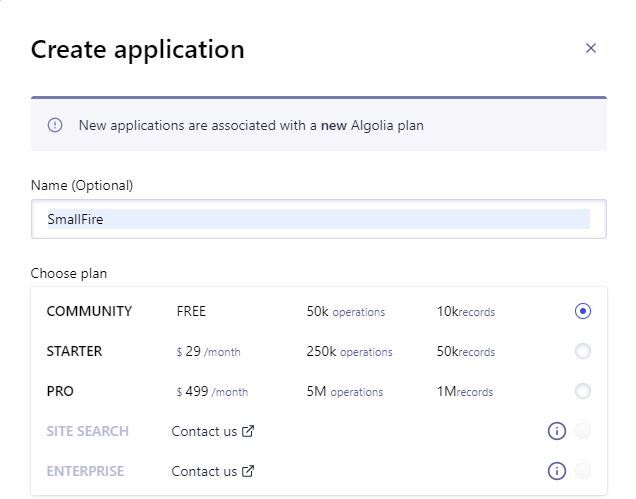The height and width of the screenshot is (499, 636).
Task: Click the SITE SEARCH plan name
Action: pyautogui.click(x=88, y=431)
